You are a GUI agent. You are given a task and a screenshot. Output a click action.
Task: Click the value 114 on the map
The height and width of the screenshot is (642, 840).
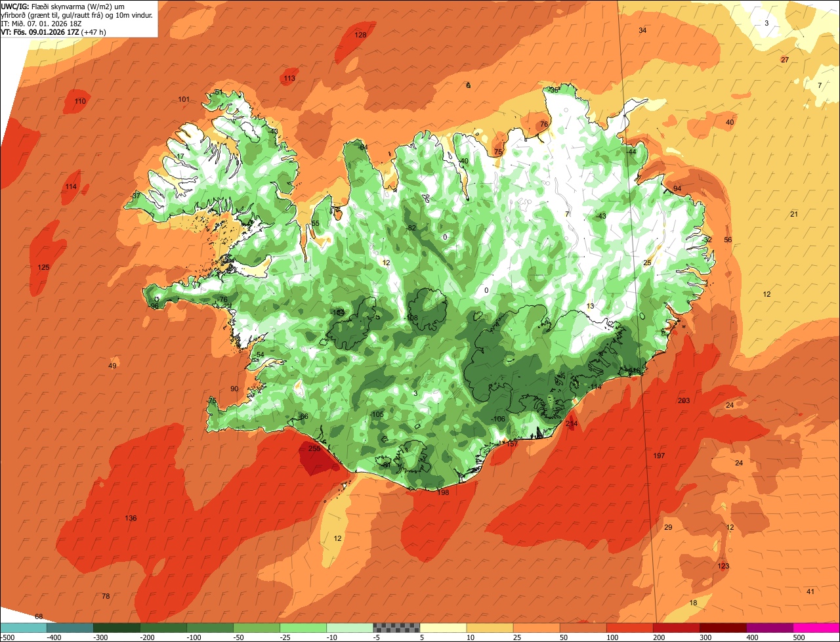click(71, 187)
